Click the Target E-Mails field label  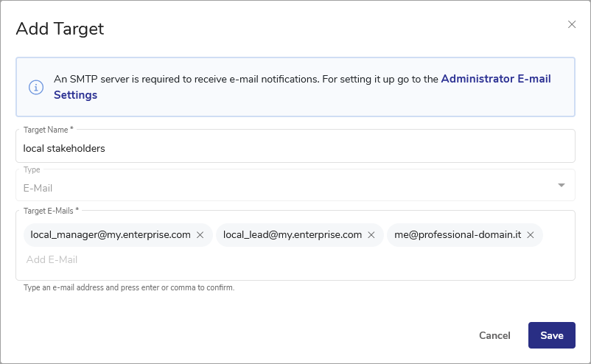(51, 211)
